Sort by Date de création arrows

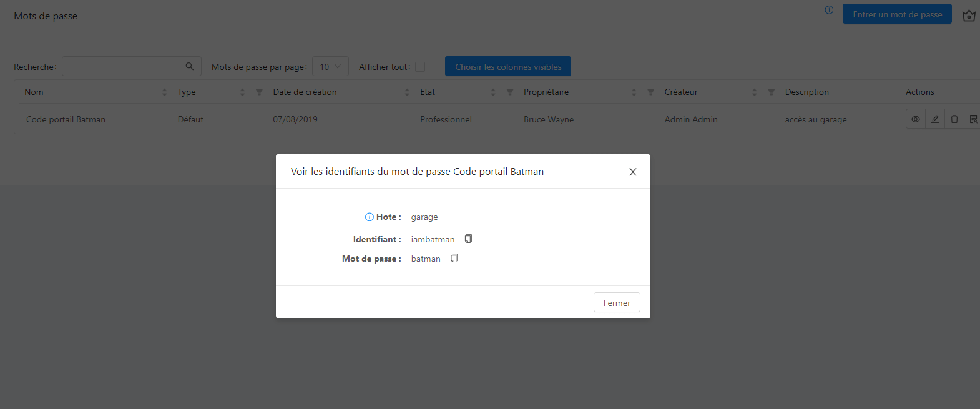point(407,92)
